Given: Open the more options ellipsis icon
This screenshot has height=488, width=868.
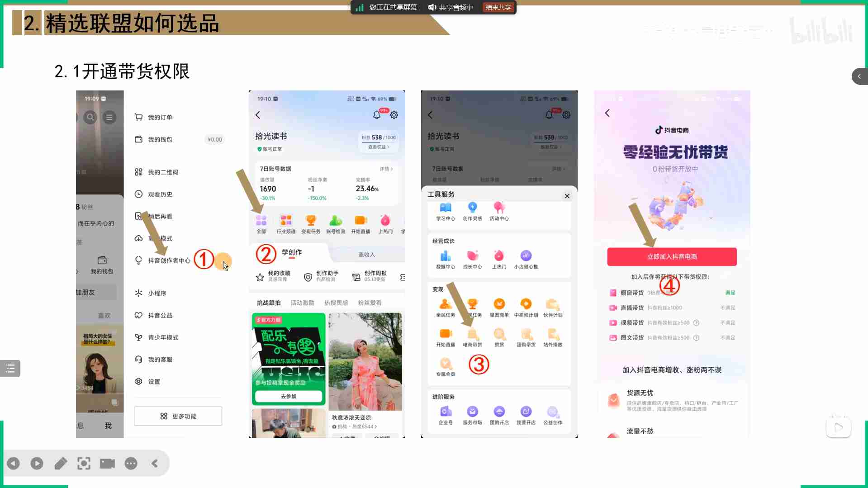Looking at the screenshot, I should (x=131, y=463).
